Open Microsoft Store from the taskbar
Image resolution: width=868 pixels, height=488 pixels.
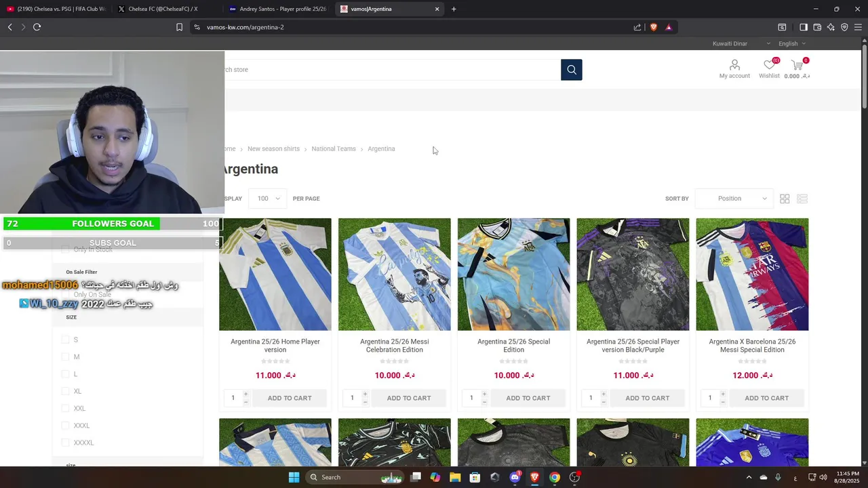click(475, 477)
